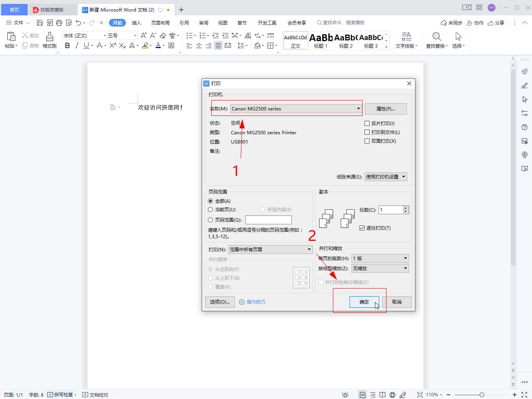Image resolution: width=532 pixels, height=399 pixels.
Task: Expand the styles gallery arrow
Action: (x=386, y=47)
